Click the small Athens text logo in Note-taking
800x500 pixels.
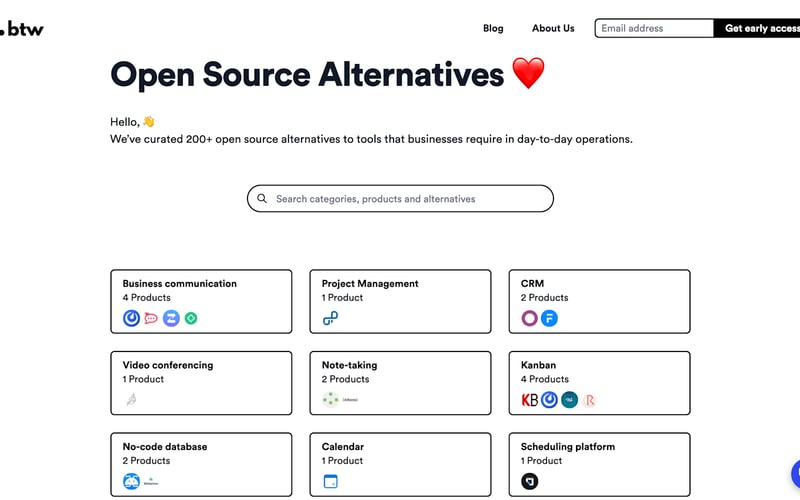click(350, 399)
